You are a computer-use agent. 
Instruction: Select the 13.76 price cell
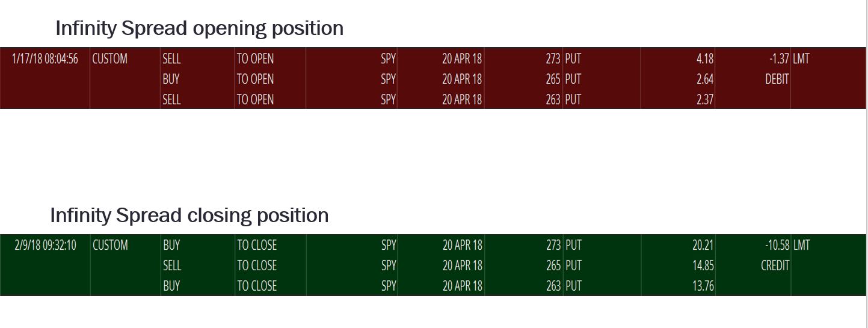pyautogui.click(x=703, y=286)
